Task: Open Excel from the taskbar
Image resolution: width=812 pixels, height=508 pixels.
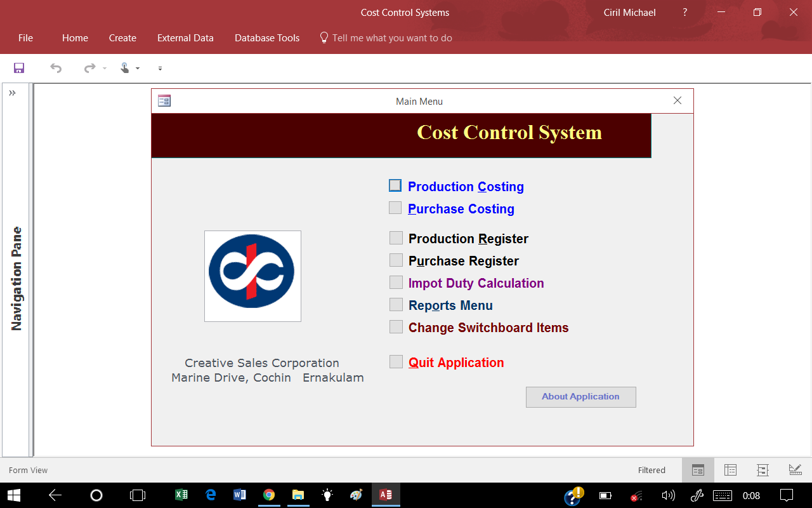Action: [181, 495]
